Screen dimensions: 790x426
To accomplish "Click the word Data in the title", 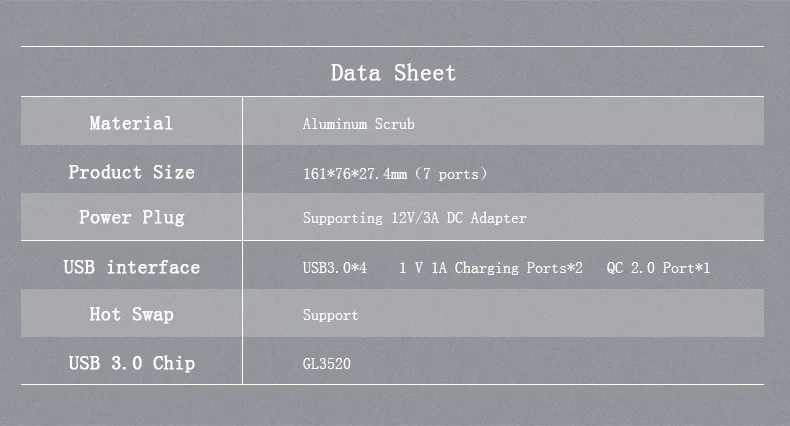I will point(355,73).
